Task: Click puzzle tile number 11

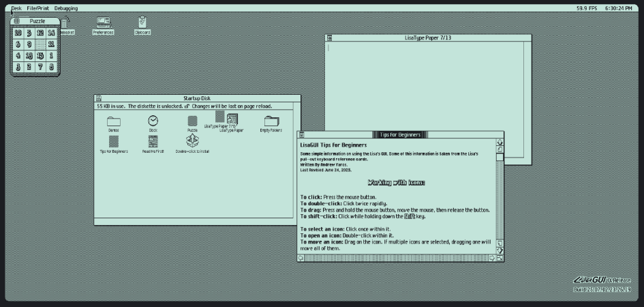Action: (x=52, y=44)
